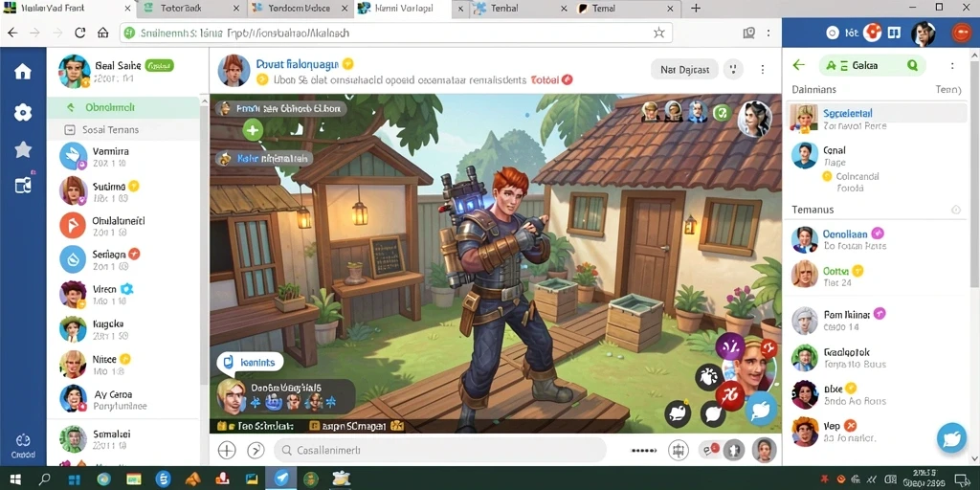Image resolution: width=980 pixels, height=490 pixels.
Task: Click the black speech bubble in game
Action: 712,413
